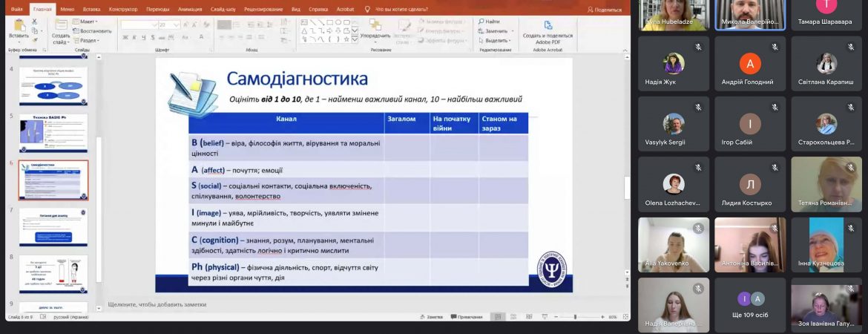The image size is (868, 334).
Task: Click the Ще 109 осіб participants tile
Action: coord(750,304)
